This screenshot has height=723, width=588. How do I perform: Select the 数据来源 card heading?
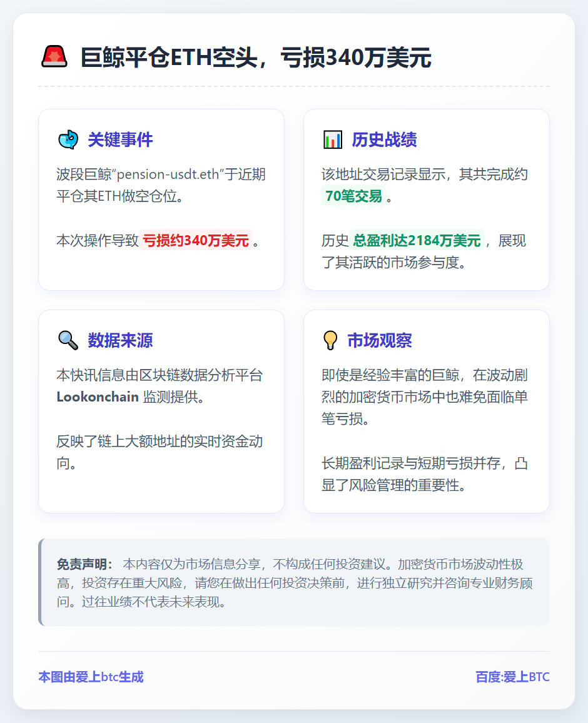point(120,340)
